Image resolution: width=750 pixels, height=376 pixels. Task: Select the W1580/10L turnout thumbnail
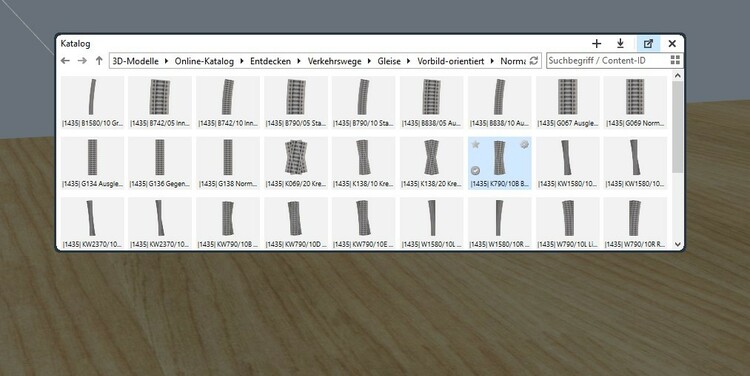point(432,223)
